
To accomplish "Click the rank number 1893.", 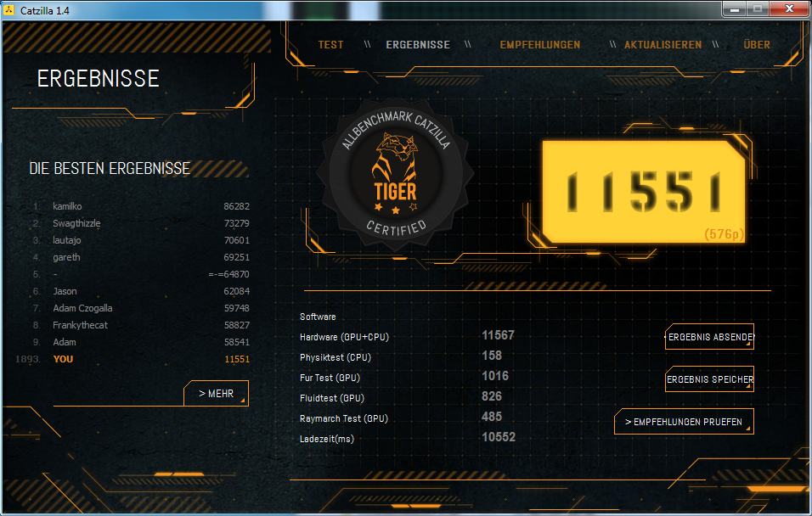I will click(x=28, y=359).
